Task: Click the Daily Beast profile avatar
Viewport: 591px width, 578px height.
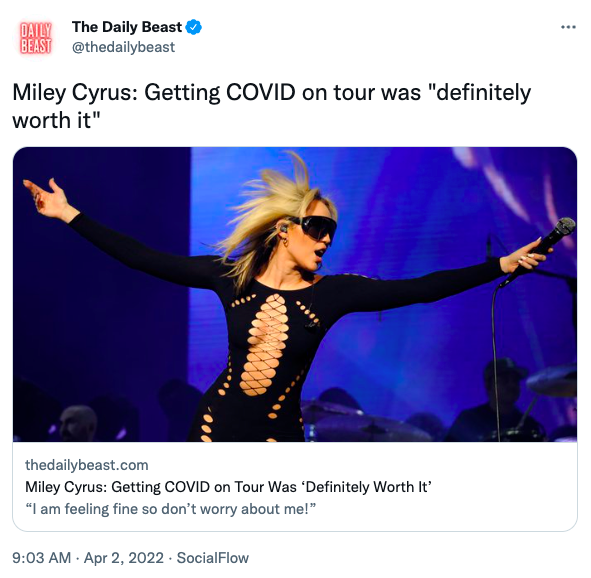Action: (x=36, y=37)
